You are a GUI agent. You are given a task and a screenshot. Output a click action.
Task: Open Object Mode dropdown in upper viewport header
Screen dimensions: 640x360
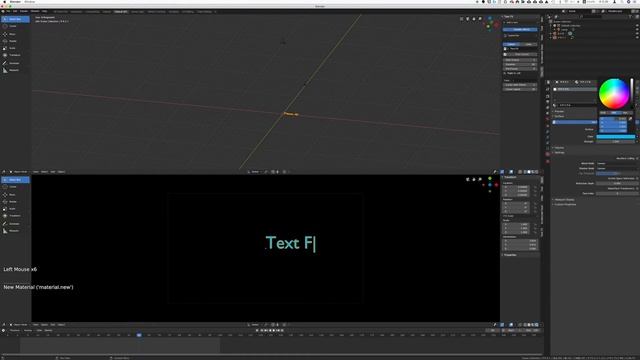coord(19,172)
